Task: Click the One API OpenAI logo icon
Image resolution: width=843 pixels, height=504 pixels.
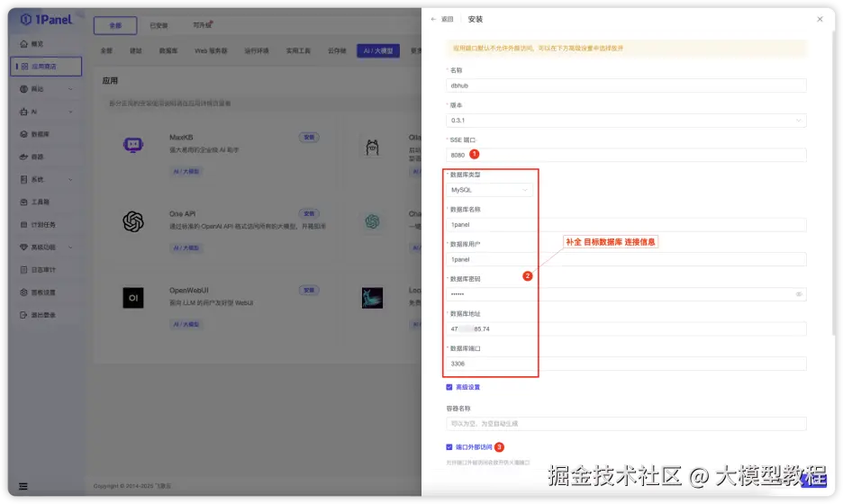Action: [132, 220]
